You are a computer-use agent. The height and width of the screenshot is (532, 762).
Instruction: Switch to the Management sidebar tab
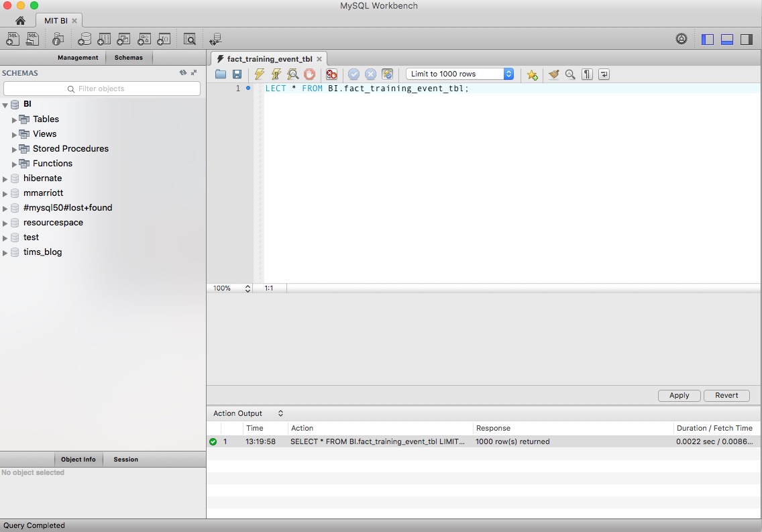pos(78,58)
